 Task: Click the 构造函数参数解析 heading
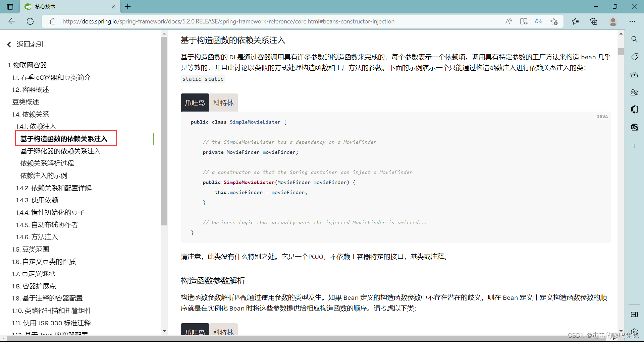click(x=213, y=281)
